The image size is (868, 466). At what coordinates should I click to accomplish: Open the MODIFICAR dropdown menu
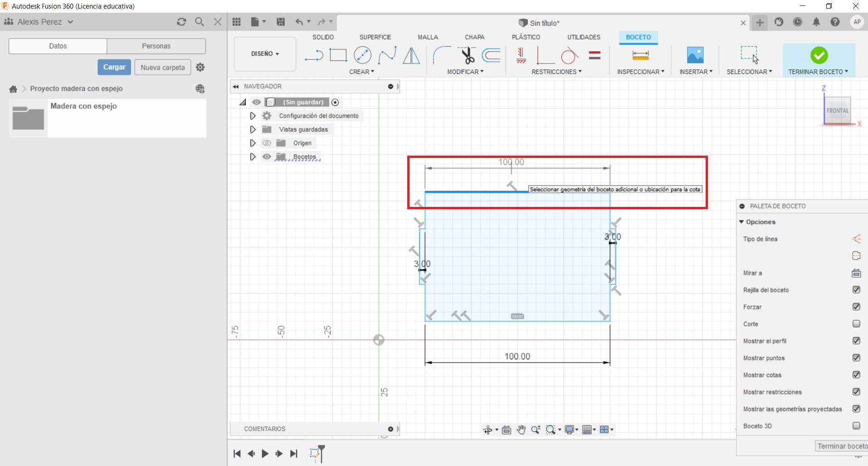coord(465,72)
